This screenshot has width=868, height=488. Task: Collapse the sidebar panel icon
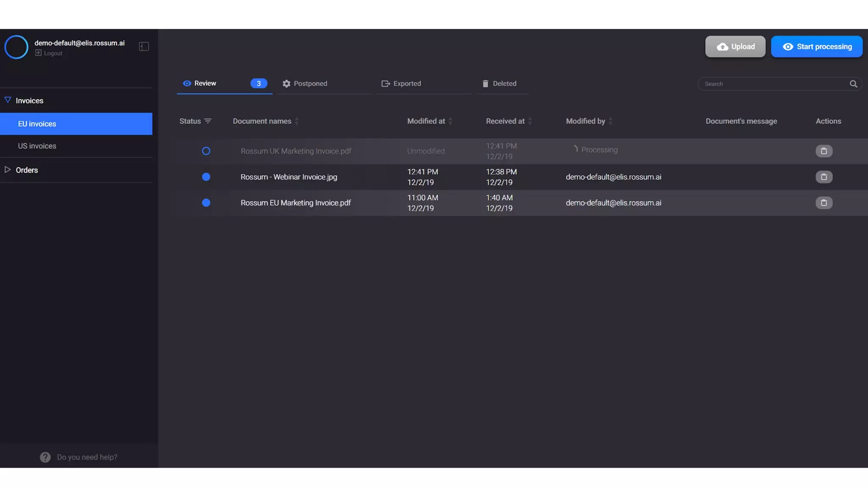tap(144, 47)
